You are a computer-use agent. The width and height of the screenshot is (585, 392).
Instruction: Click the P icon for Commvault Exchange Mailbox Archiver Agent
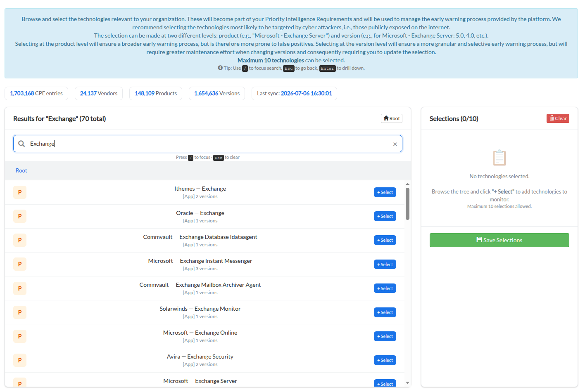[x=20, y=288]
